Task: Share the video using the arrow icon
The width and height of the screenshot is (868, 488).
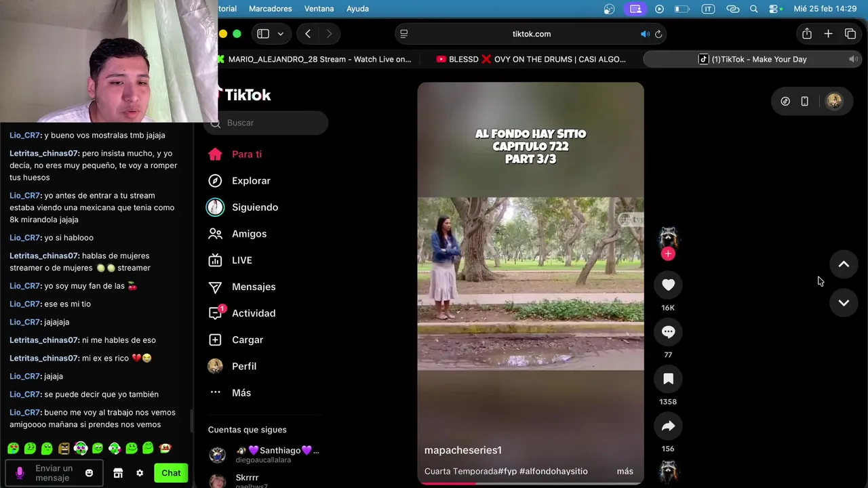Action: click(x=668, y=426)
